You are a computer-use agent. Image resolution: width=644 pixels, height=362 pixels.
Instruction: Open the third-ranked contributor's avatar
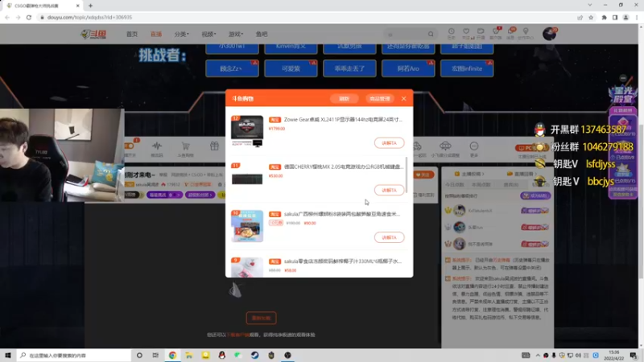pyautogui.click(x=459, y=244)
